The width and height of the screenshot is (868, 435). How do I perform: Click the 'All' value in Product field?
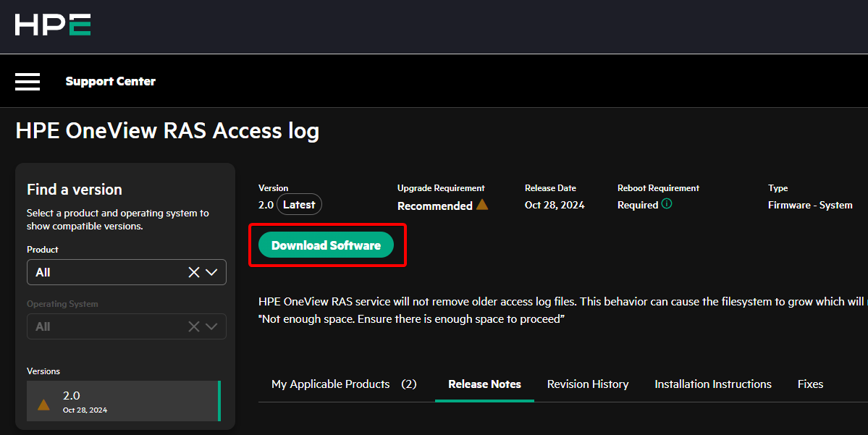[x=43, y=272]
